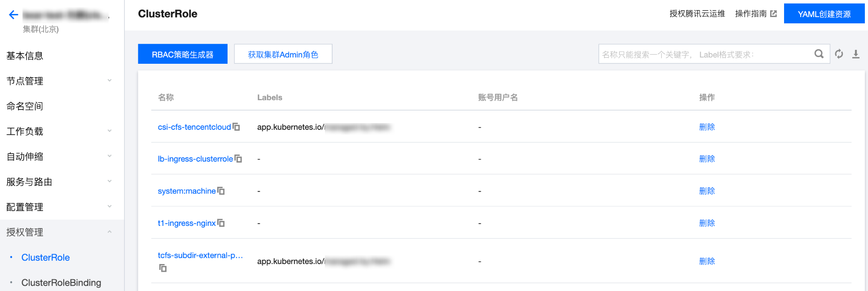The width and height of the screenshot is (868, 291).
Task: Copy the system:machine role name
Action: tap(221, 191)
